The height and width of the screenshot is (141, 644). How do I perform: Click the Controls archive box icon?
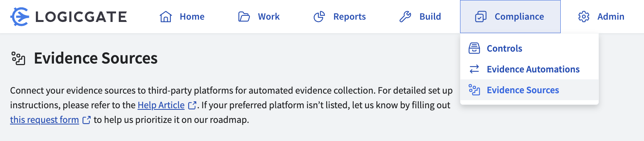tap(474, 48)
